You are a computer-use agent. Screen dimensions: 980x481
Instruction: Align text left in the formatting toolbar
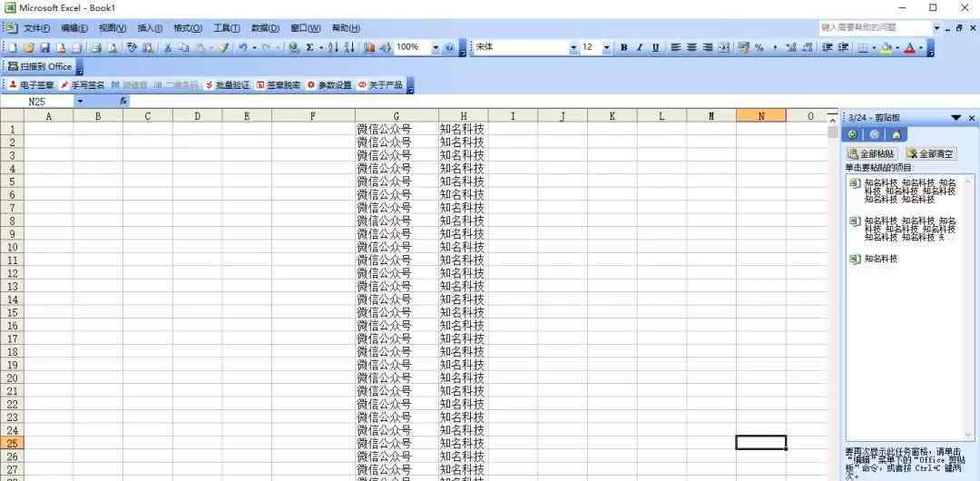676,47
